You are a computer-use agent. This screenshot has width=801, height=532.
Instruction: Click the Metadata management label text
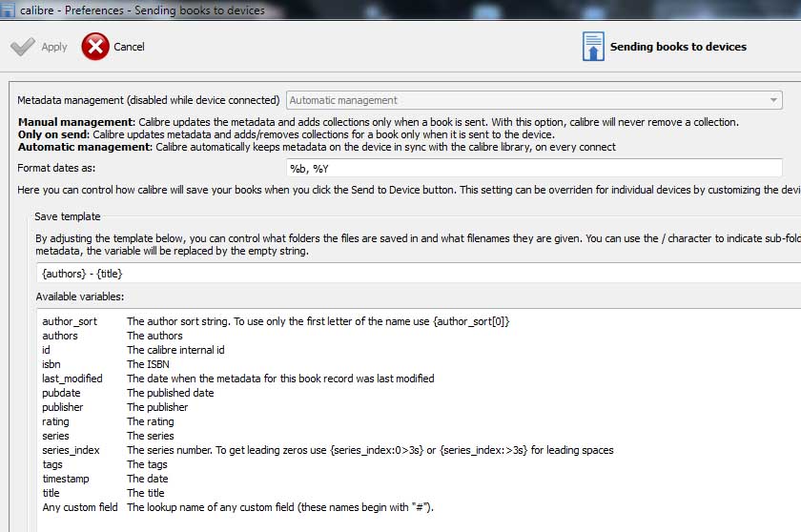(148, 100)
